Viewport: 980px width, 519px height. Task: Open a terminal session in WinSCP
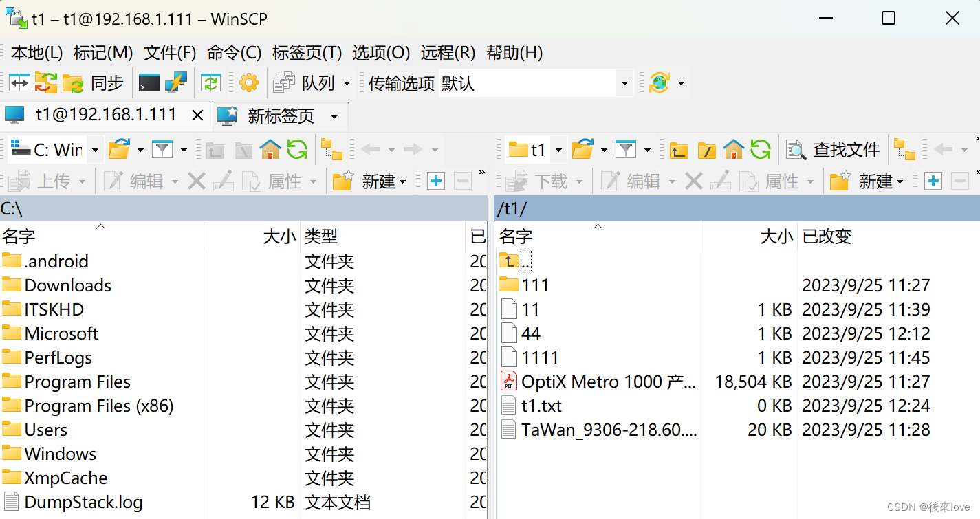(149, 82)
